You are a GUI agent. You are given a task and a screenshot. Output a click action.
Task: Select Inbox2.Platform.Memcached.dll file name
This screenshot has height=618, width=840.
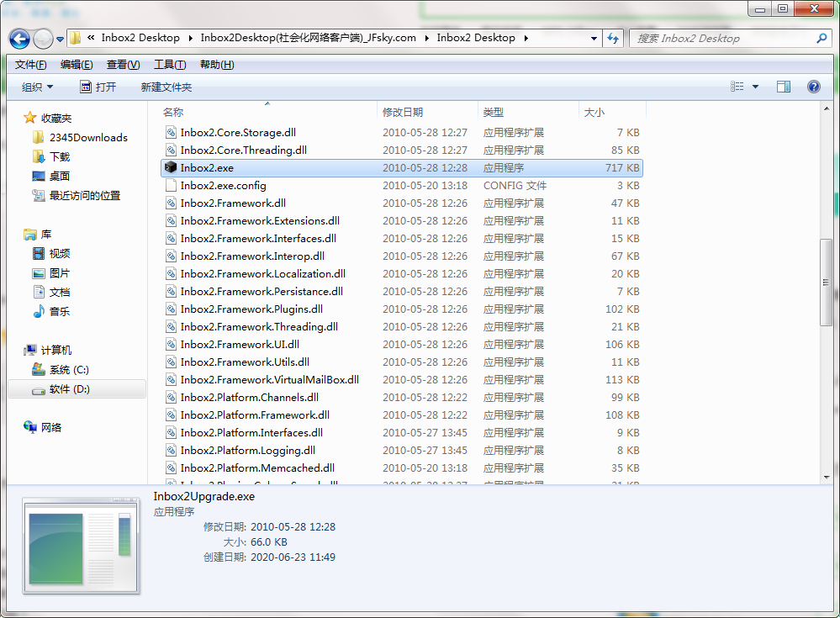[x=257, y=468]
